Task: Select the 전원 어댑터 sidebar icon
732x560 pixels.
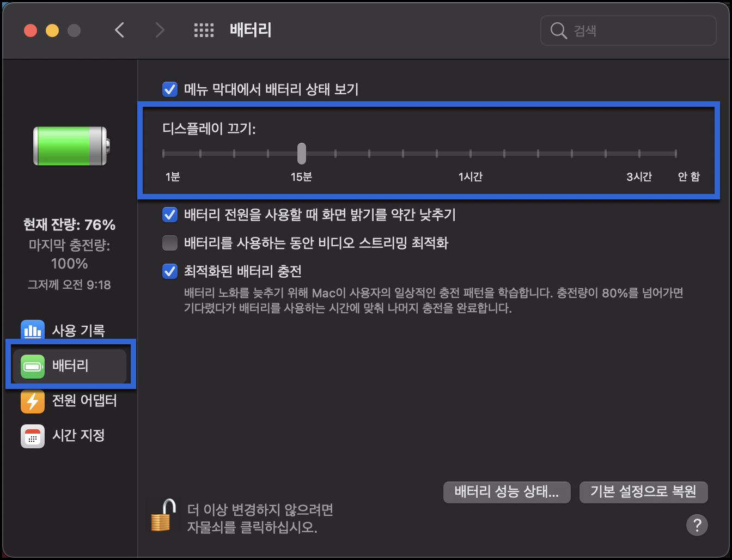Action: point(33,401)
